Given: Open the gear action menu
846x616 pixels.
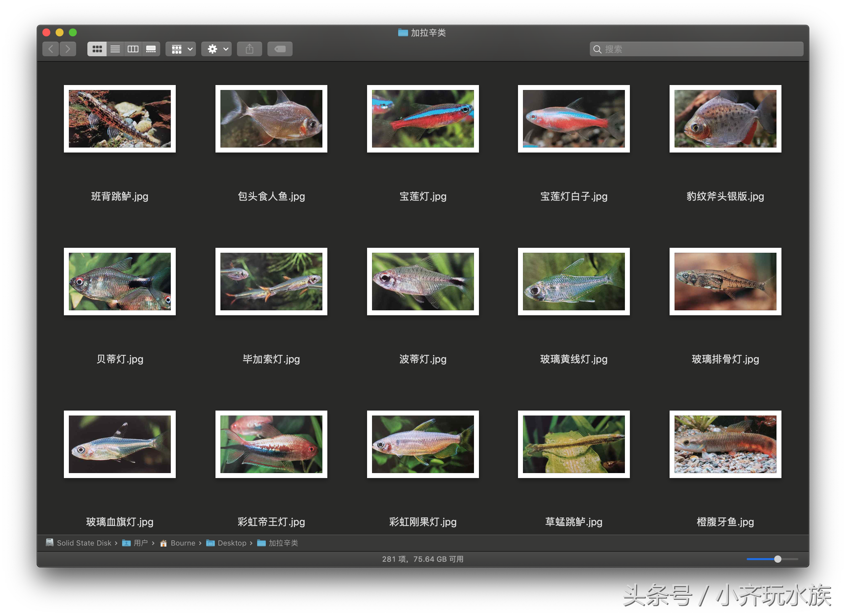Looking at the screenshot, I should click(x=217, y=49).
